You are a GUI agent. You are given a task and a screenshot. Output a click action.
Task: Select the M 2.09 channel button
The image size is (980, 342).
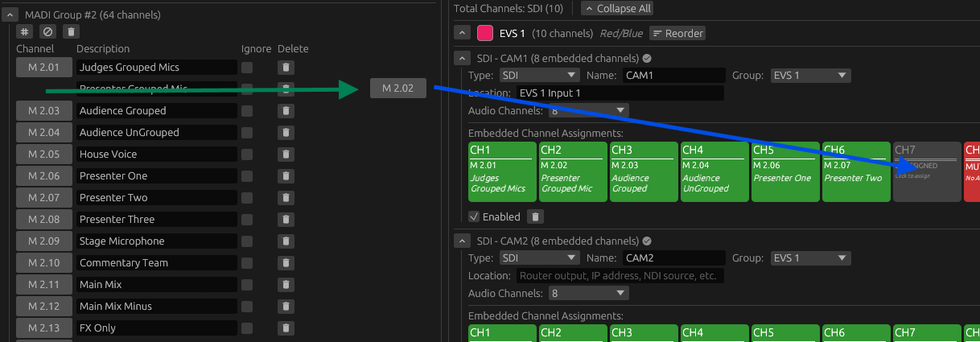tap(43, 241)
